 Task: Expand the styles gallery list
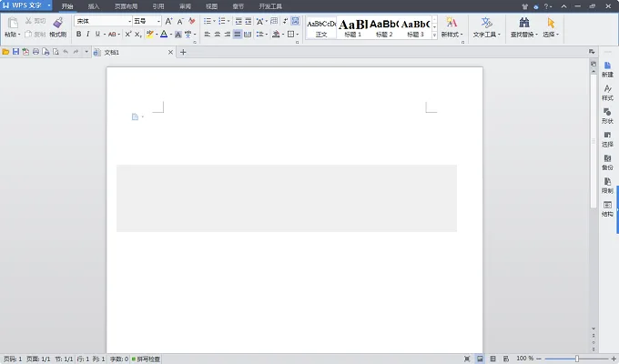(434, 35)
